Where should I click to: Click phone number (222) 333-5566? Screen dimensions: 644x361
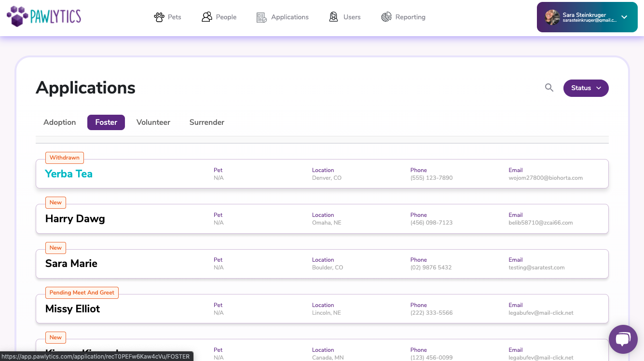tap(431, 313)
